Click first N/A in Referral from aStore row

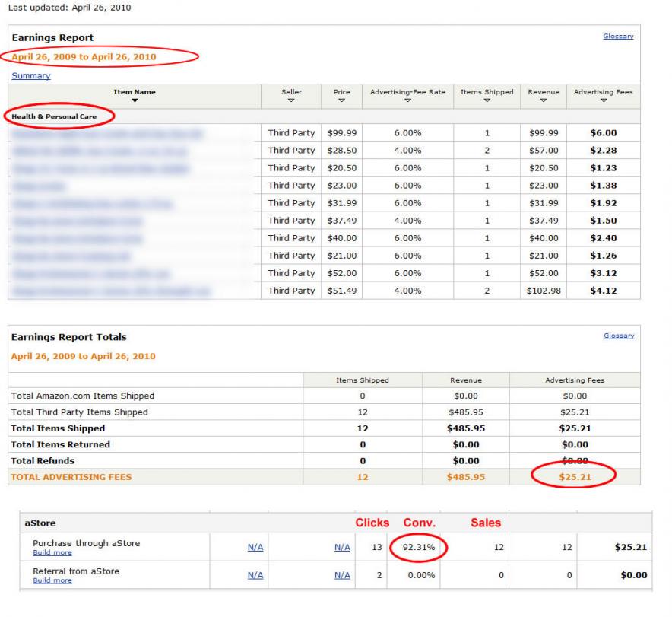point(255,575)
